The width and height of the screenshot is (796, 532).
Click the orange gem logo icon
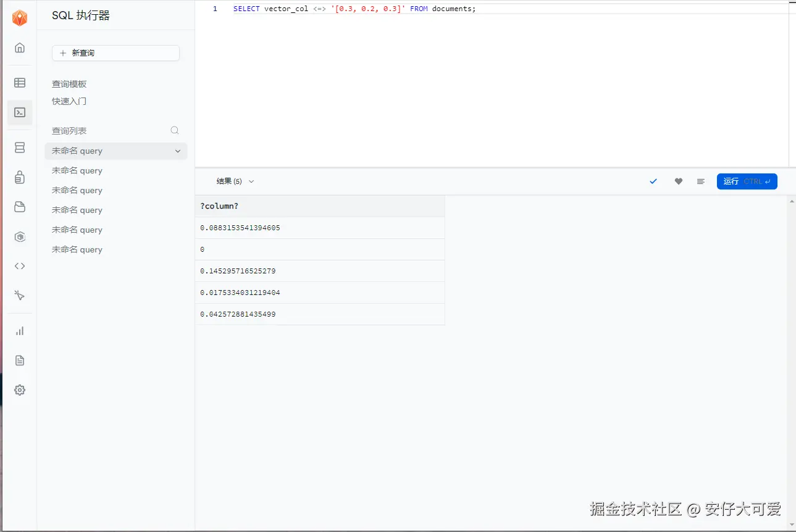click(20, 18)
